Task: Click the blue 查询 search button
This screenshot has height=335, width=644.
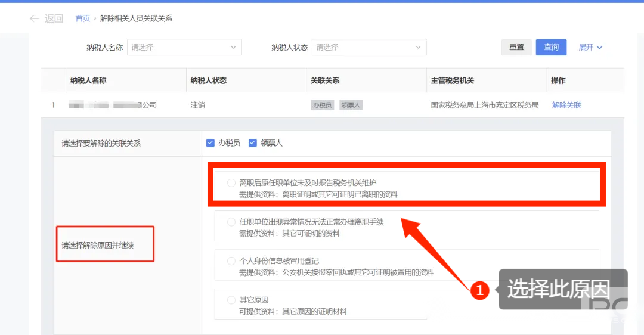Action: pos(551,47)
